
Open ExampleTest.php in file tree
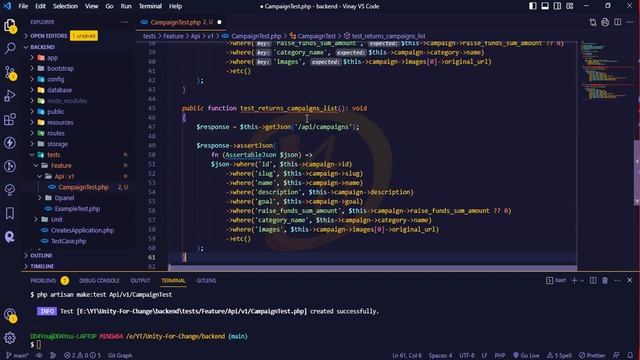pyautogui.click(x=77, y=209)
